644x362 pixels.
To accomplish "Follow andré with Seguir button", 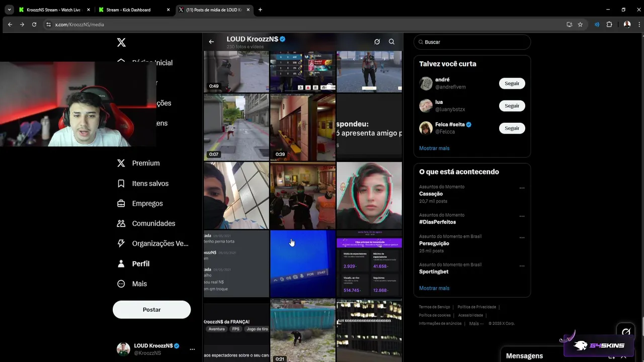I will coord(512,83).
